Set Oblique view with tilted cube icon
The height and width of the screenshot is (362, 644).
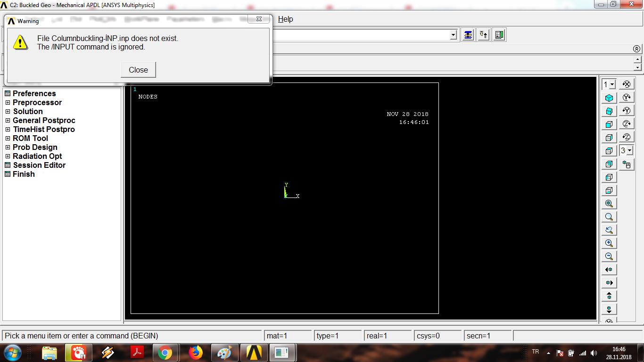(x=609, y=111)
